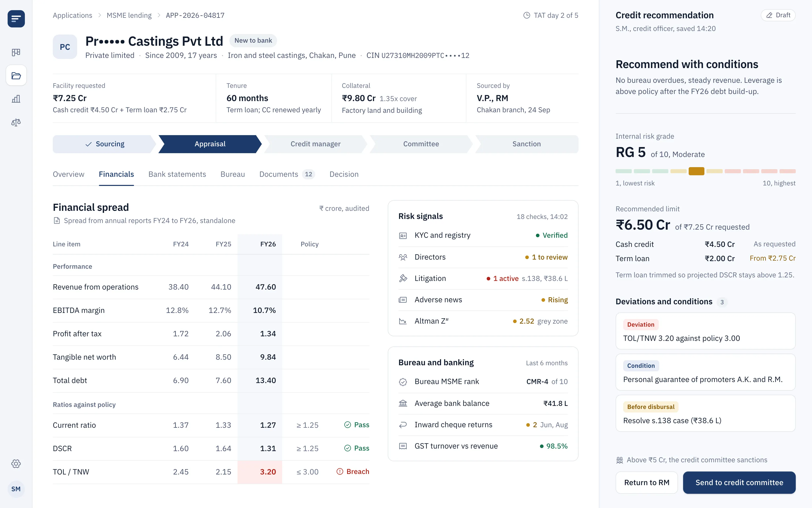The width and height of the screenshot is (812, 508).
Task: Click the app logo in the sidebar
Action: point(16,19)
